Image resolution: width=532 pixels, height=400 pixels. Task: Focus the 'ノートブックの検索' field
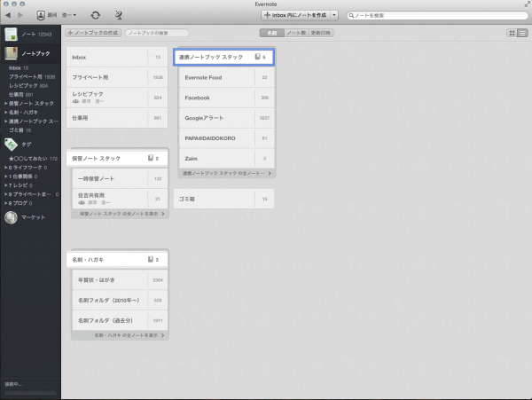157,33
